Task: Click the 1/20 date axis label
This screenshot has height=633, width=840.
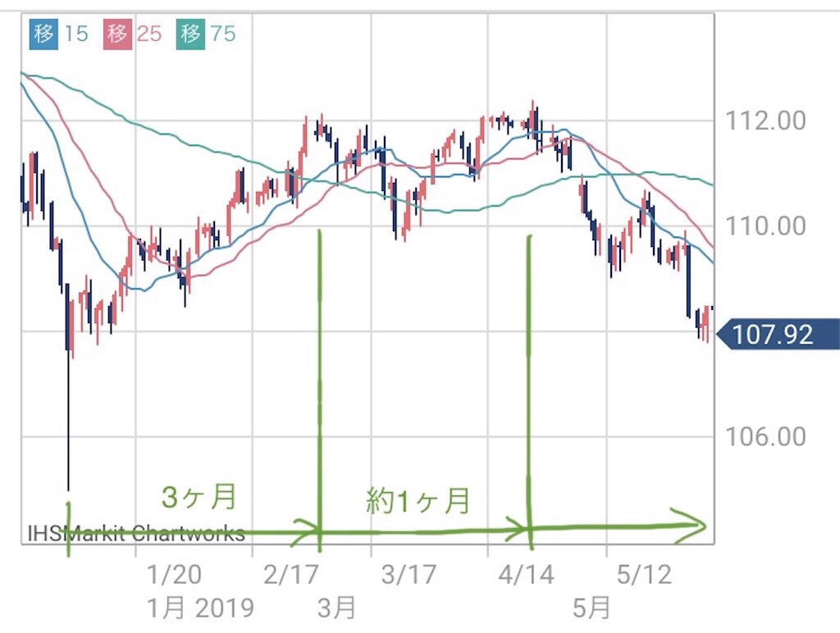Action: [174, 575]
